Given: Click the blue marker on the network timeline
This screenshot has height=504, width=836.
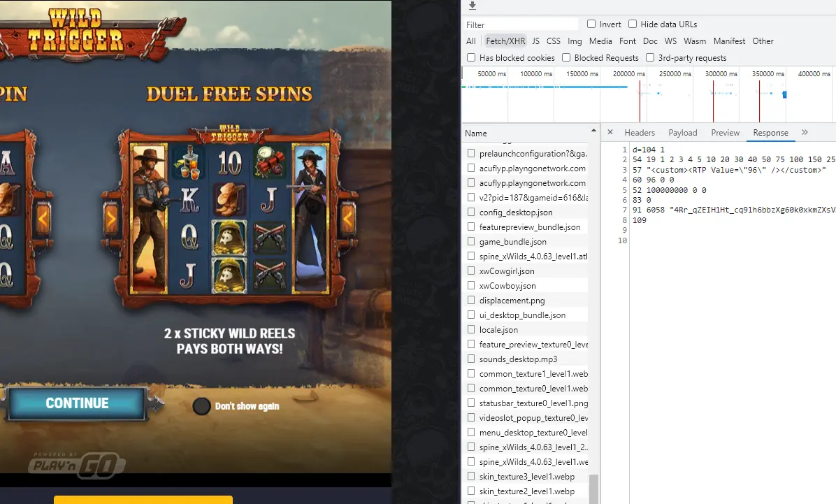Looking at the screenshot, I should (784, 94).
